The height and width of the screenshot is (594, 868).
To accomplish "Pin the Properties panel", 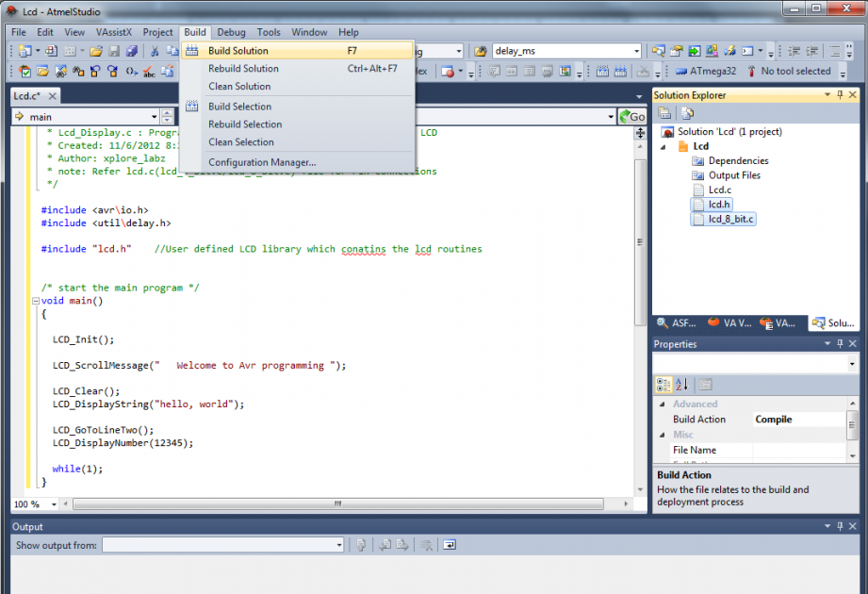I will pos(840,344).
